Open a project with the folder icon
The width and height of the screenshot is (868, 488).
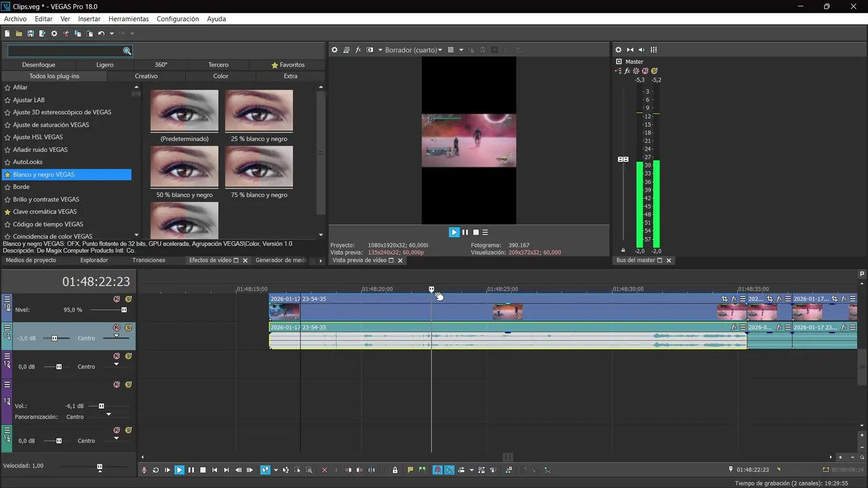(x=19, y=33)
